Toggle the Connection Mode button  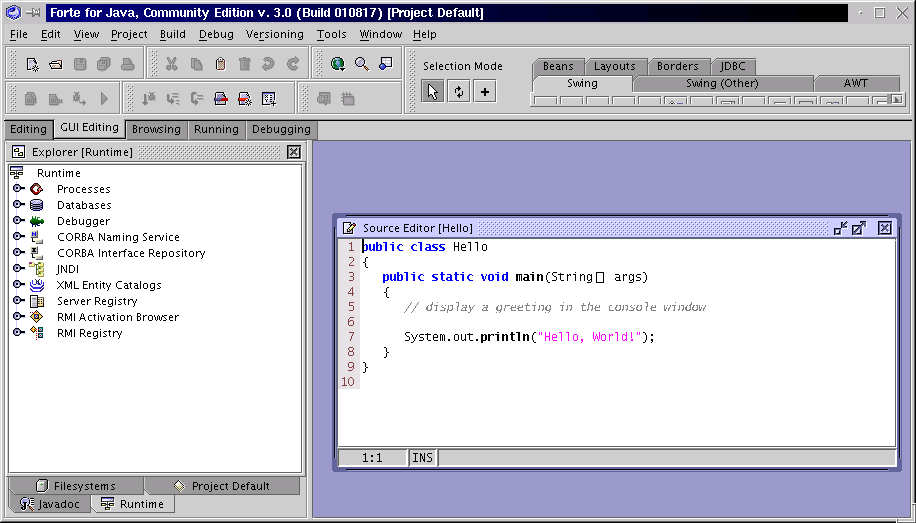459,92
